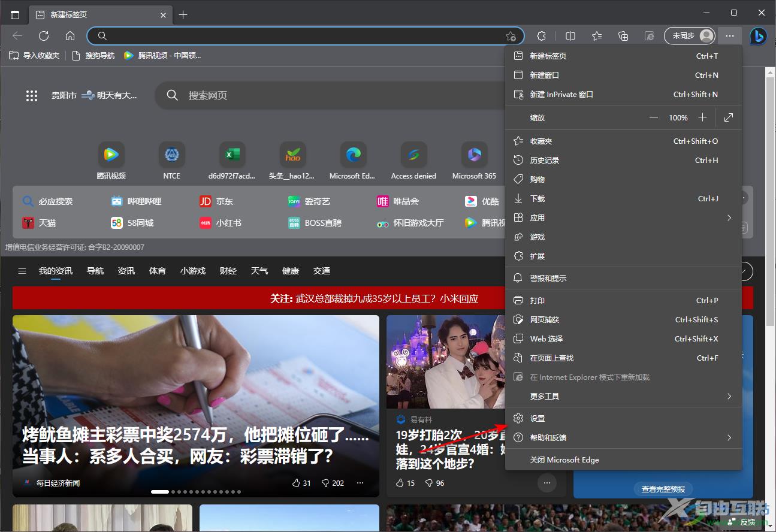Open 哔哩哔哩 site link

(x=136, y=201)
